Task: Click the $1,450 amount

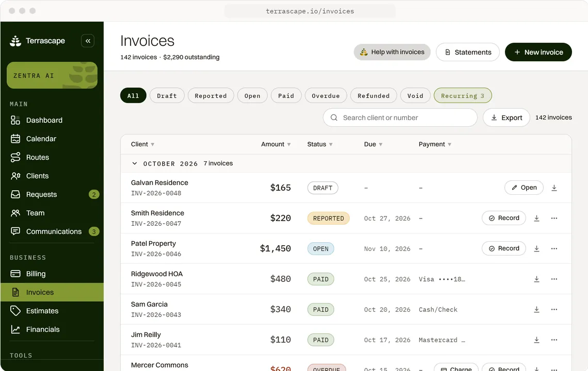Action: [x=275, y=248]
